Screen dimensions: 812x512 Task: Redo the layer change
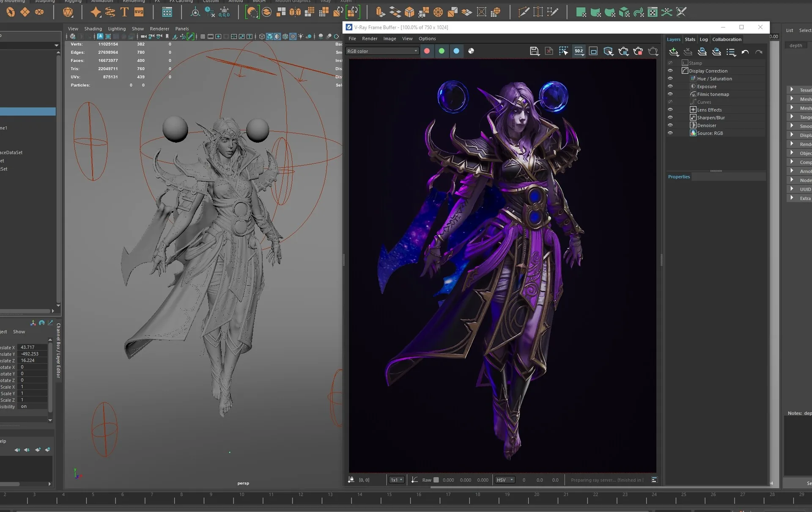[759, 52]
